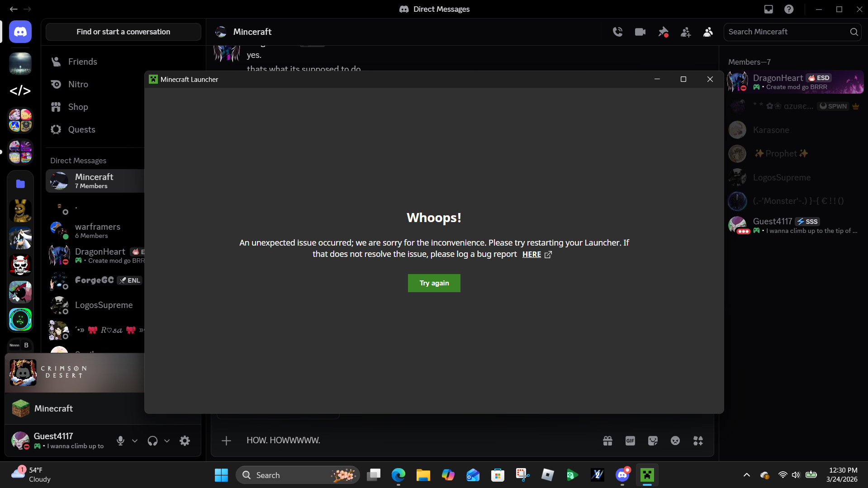
Task: Go back with the Discord back arrow
Action: [x=14, y=9]
